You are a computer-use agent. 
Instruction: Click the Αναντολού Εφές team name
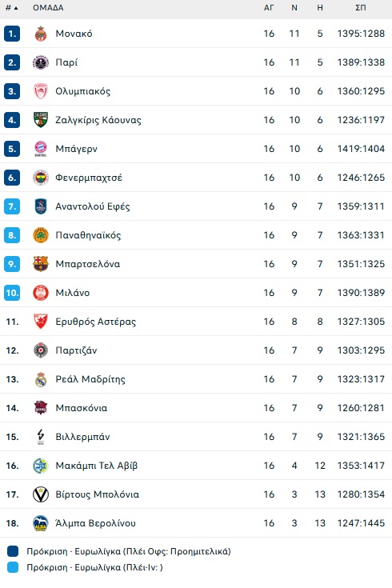tap(93, 206)
